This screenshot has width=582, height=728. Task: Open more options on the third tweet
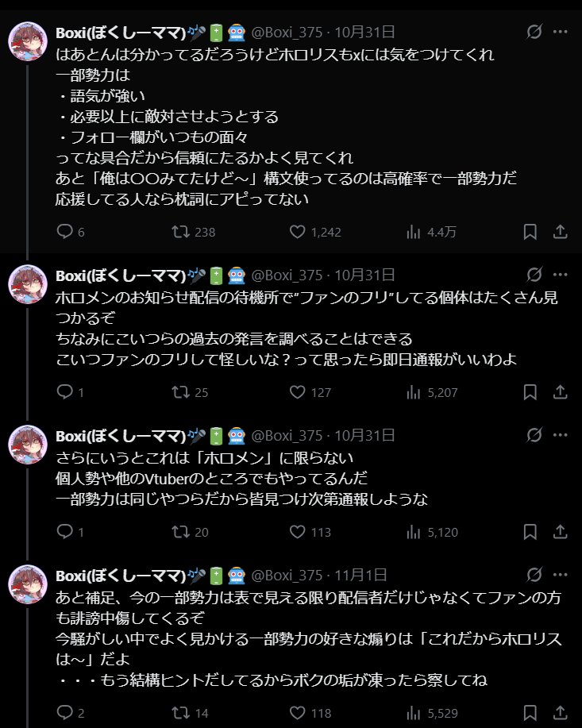560,435
